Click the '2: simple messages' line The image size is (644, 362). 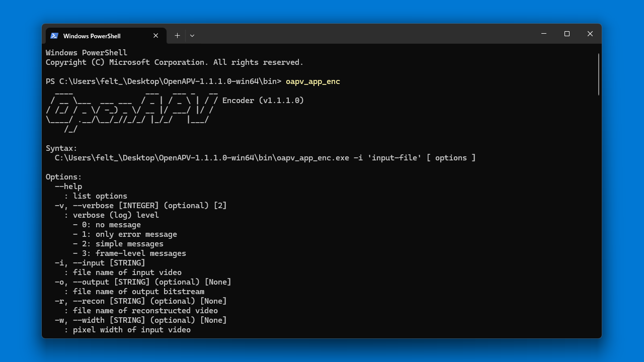coord(118,244)
